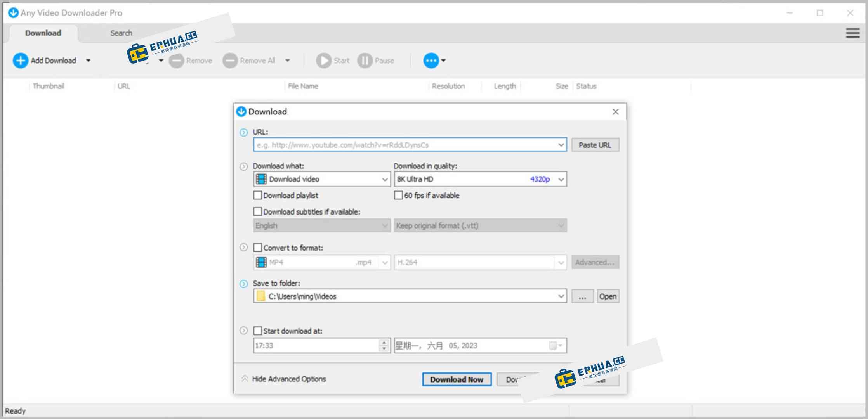Check 60 fps if available
The image size is (868, 419).
tap(398, 195)
